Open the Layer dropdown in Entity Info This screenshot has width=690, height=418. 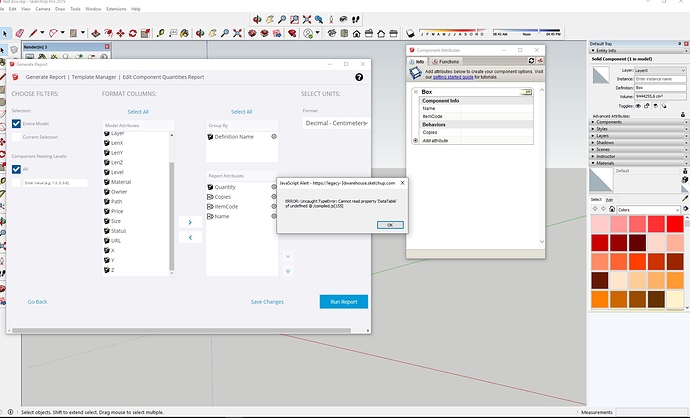click(x=660, y=70)
